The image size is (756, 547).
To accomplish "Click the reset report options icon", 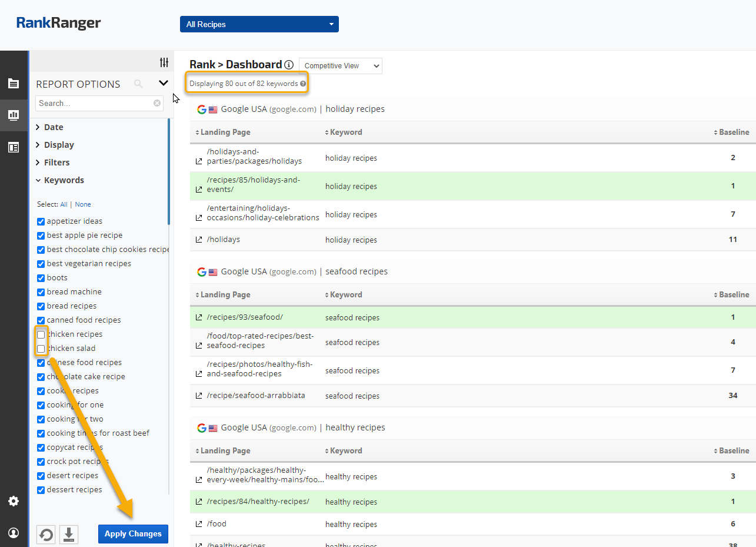I will click(46, 535).
